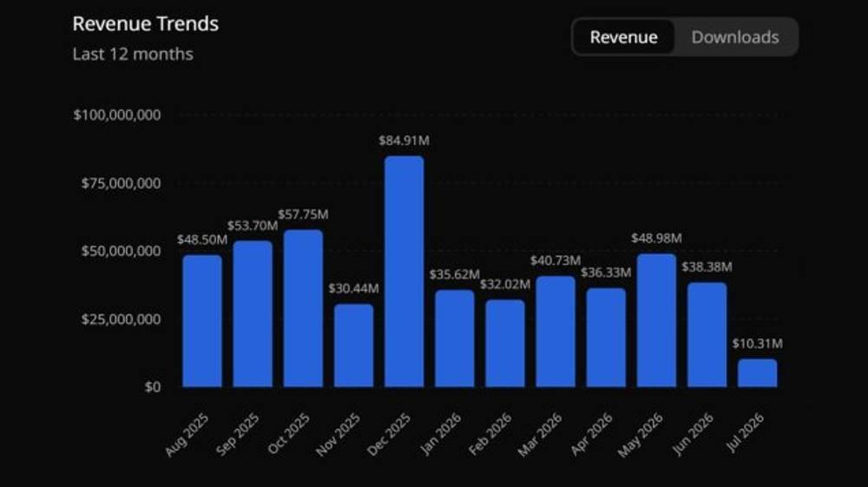
Task: Switch to the Downloads tab
Action: [x=734, y=37]
